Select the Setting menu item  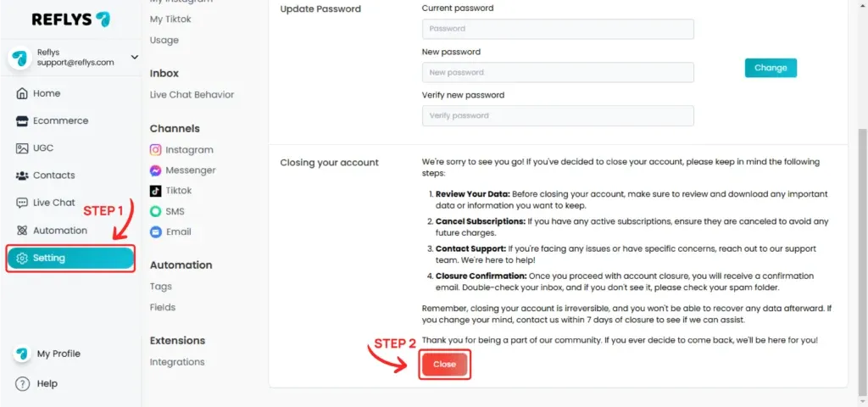(x=70, y=258)
